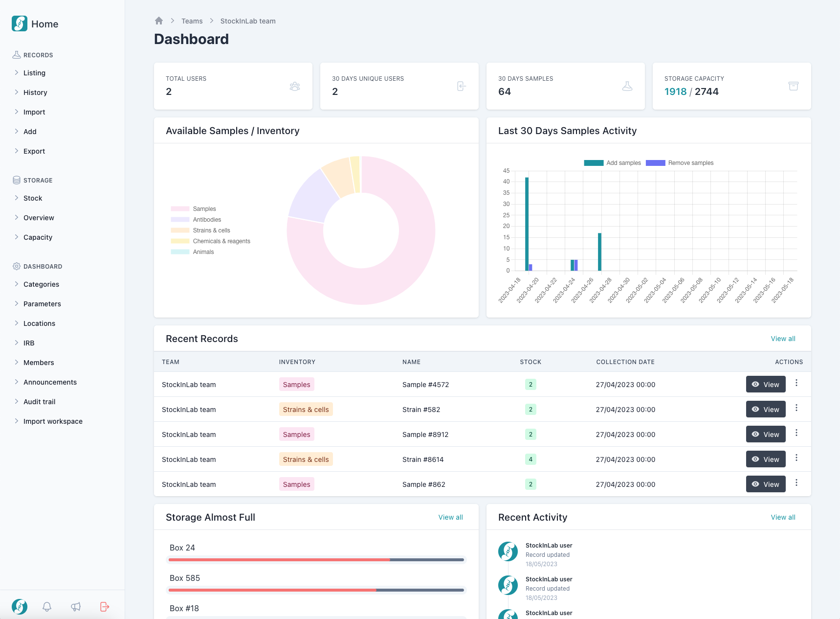View record Strain #582

766,409
